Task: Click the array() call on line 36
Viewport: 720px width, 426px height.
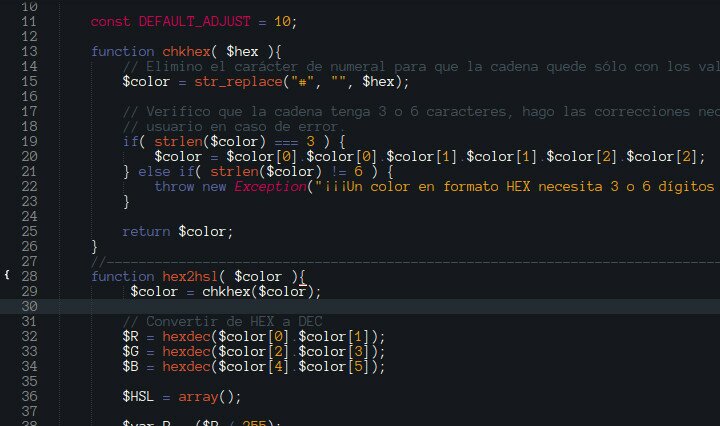Action: point(207,396)
